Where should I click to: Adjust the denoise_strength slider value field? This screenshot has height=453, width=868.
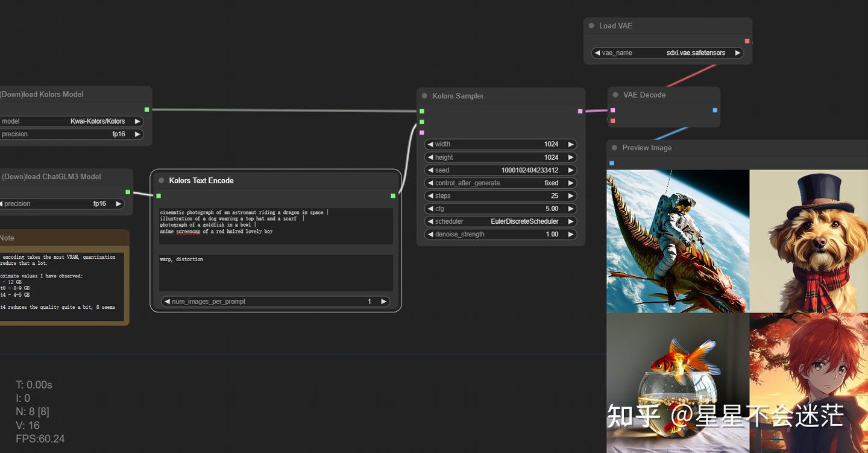pyautogui.click(x=500, y=234)
